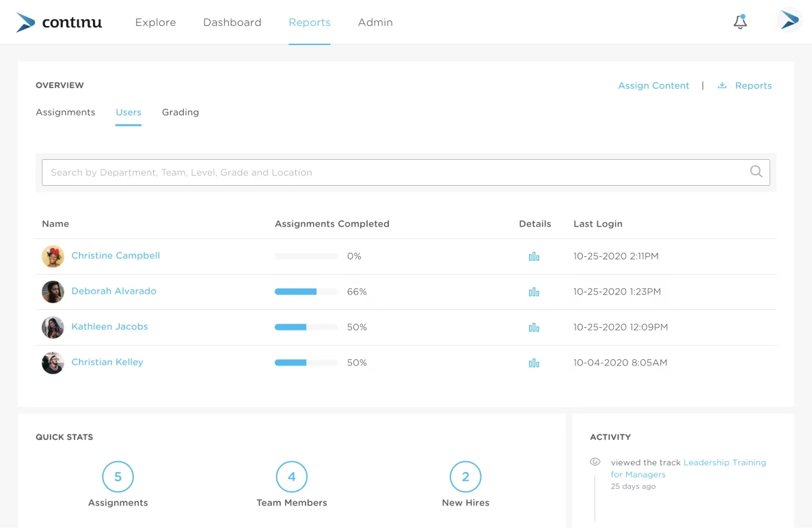Open details chart for Kathleen Jacobs
Image resolution: width=812 pixels, height=528 pixels.
pos(534,327)
